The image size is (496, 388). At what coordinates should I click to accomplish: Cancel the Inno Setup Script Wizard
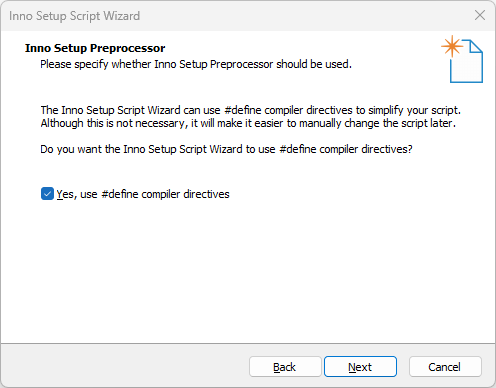click(445, 367)
